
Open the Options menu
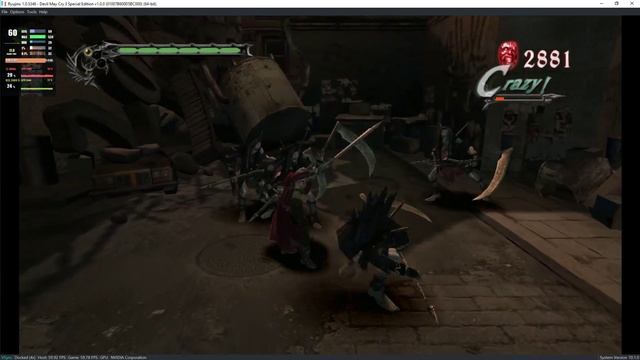click(x=17, y=12)
